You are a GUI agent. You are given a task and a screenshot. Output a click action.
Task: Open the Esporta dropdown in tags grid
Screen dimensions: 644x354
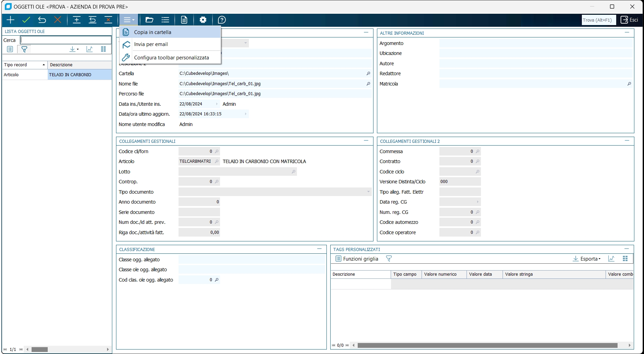tap(587, 259)
